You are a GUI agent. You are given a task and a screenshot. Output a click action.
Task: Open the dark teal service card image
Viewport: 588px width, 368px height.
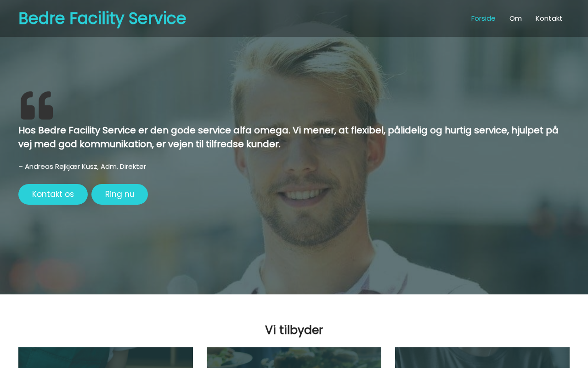(x=106, y=358)
